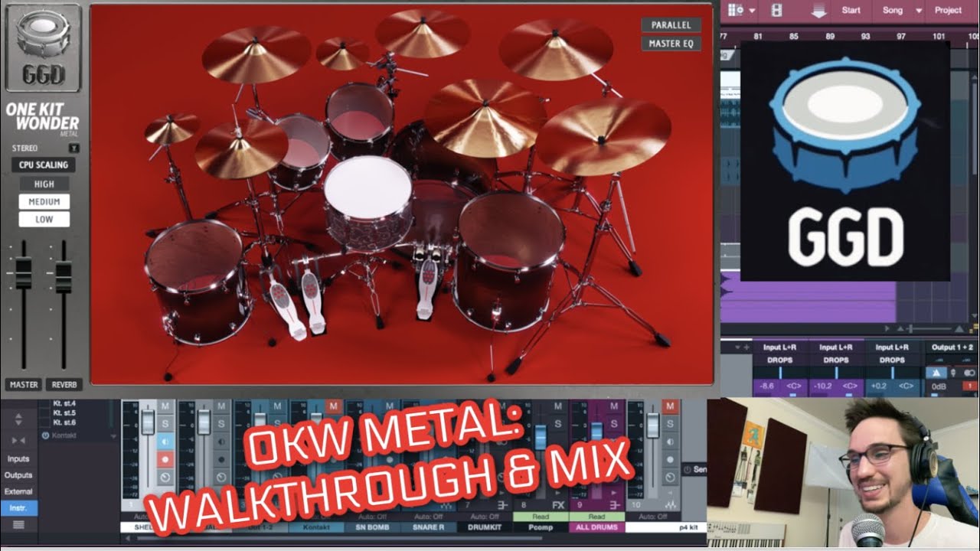Click automation clock icon on channel 1
The height and width of the screenshot is (551, 980).
pos(165,478)
